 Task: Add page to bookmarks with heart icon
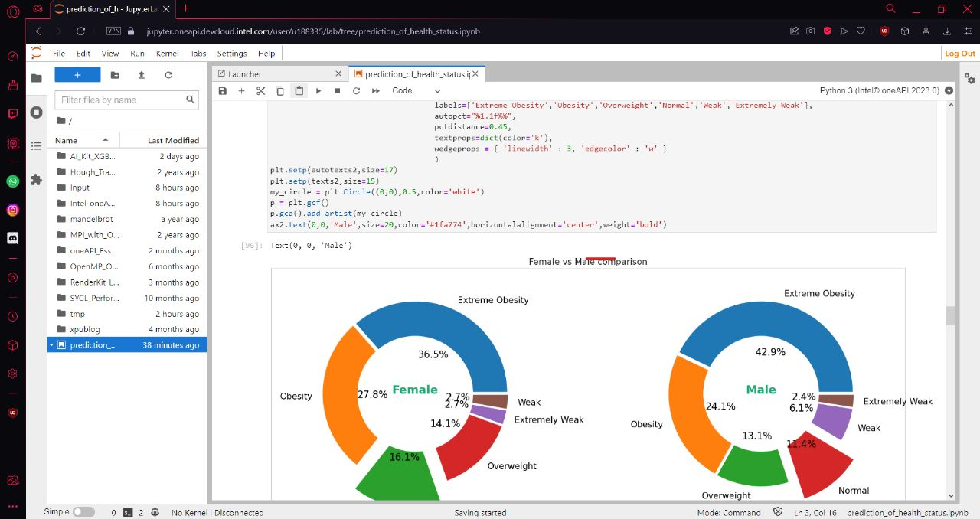pyautogui.click(x=861, y=31)
